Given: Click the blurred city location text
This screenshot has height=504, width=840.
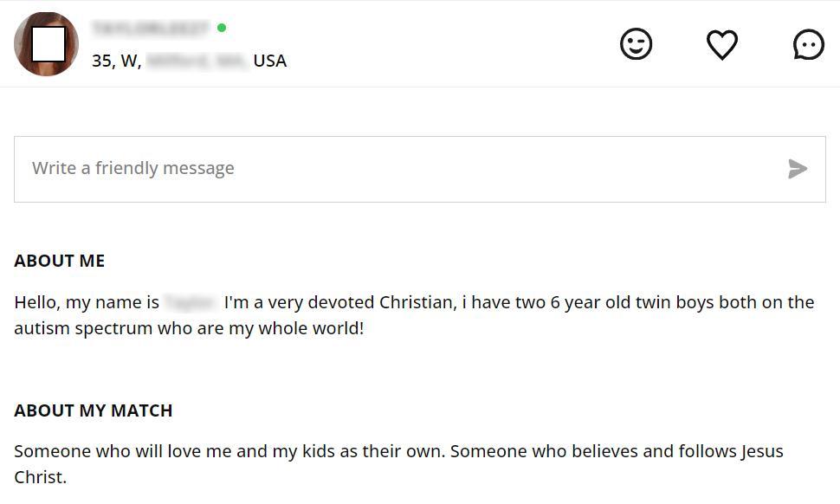Looking at the screenshot, I should pos(197,61).
